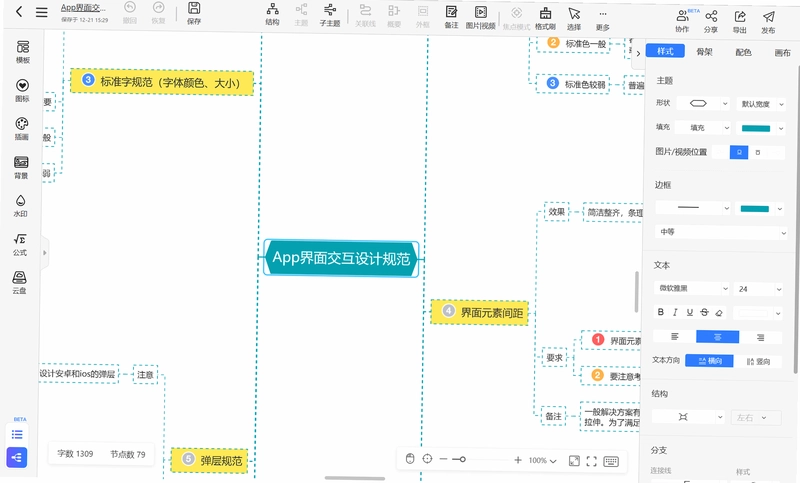
Task: Add a 子主题 subtopic
Action: point(330,15)
